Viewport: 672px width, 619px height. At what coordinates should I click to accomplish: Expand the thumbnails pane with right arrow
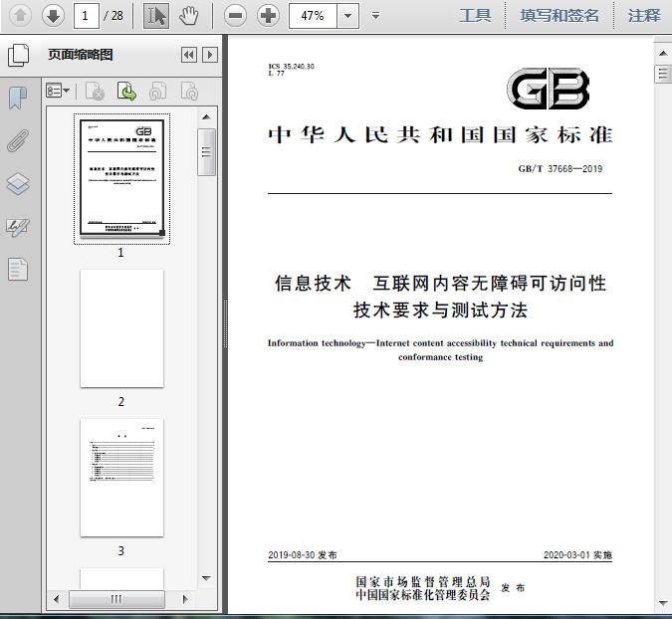click(x=210, y=55)
